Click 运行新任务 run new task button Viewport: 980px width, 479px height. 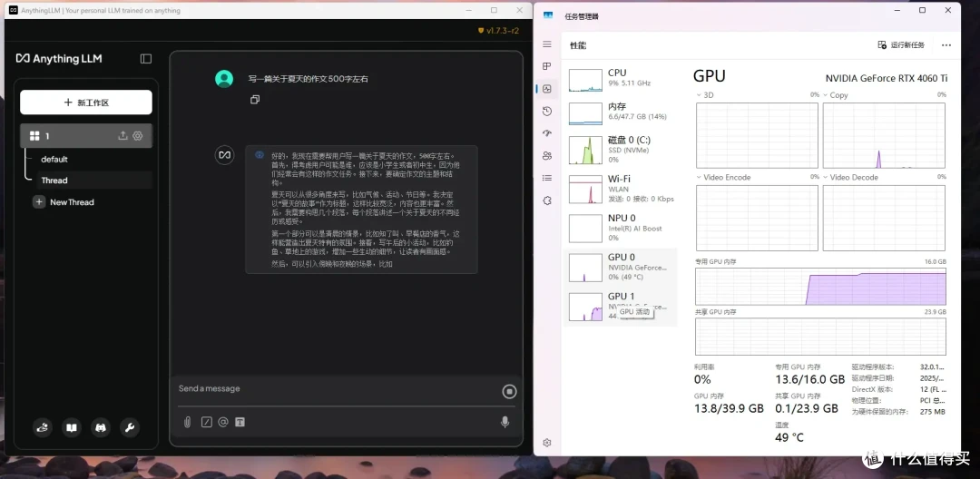click(901, 45)
